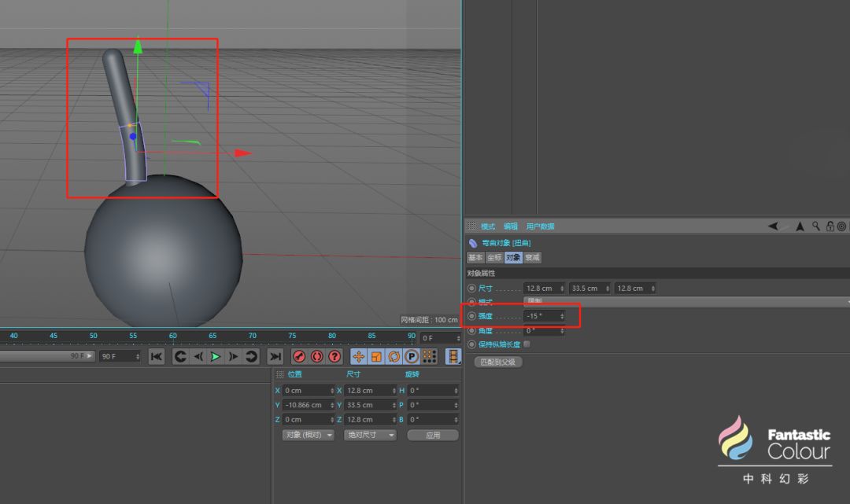Viewport: 850px width, 504px height.
Task: Click the 匹配到父级 button
Action: (498, 362)
